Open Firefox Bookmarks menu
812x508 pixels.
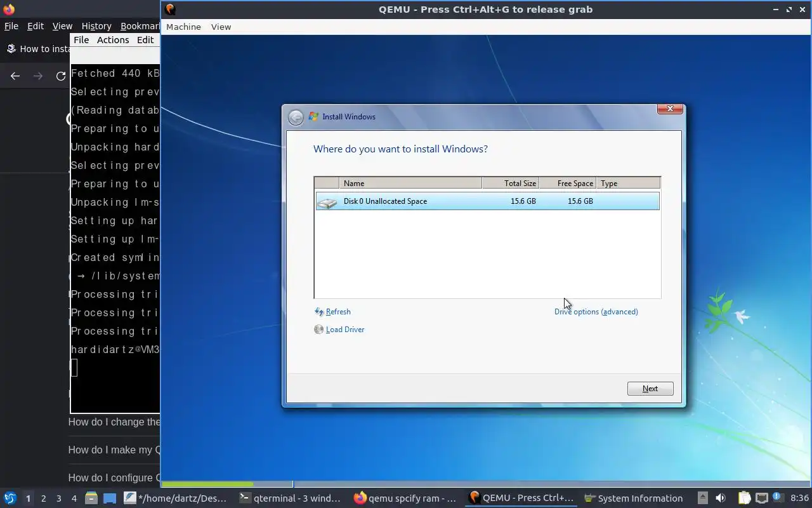[x=140, y=26]
